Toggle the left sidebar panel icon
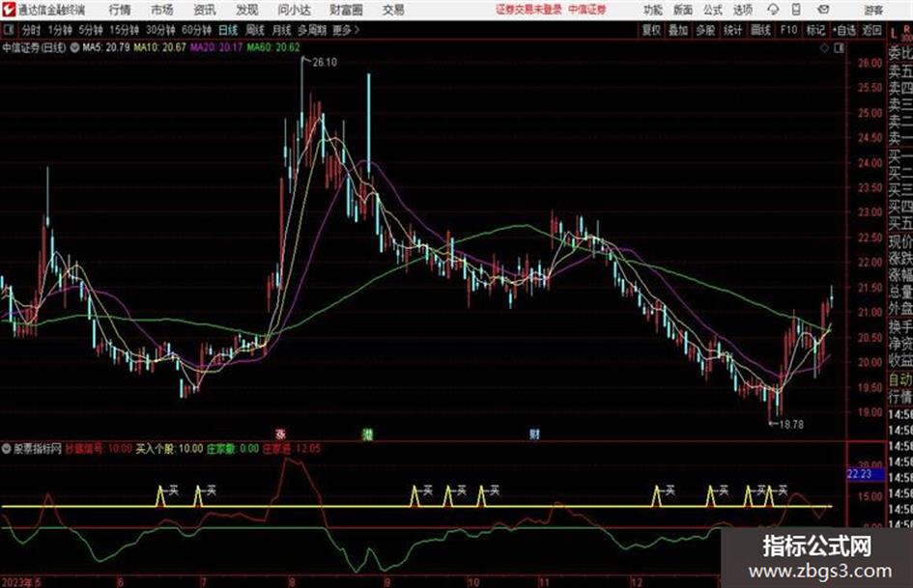Image resolution: width=913 pixels, height=588 pixels. pos(8,29)
